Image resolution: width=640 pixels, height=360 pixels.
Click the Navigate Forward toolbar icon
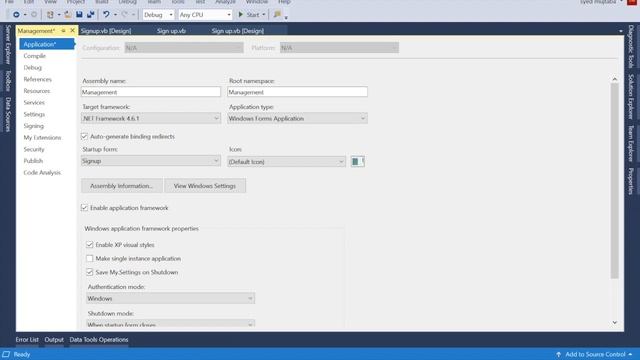pyautogui.click(x=34, y=15)
